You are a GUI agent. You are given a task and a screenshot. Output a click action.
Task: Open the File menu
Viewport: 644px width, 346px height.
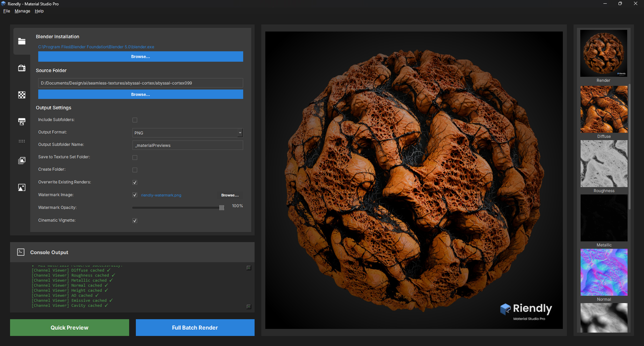tap(7, 11)
